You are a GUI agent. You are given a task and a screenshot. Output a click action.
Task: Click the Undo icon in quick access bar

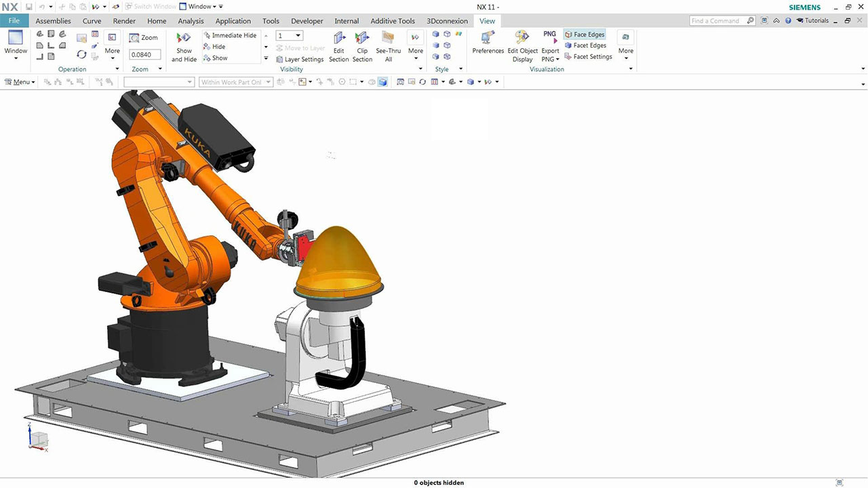coord(41,7)
